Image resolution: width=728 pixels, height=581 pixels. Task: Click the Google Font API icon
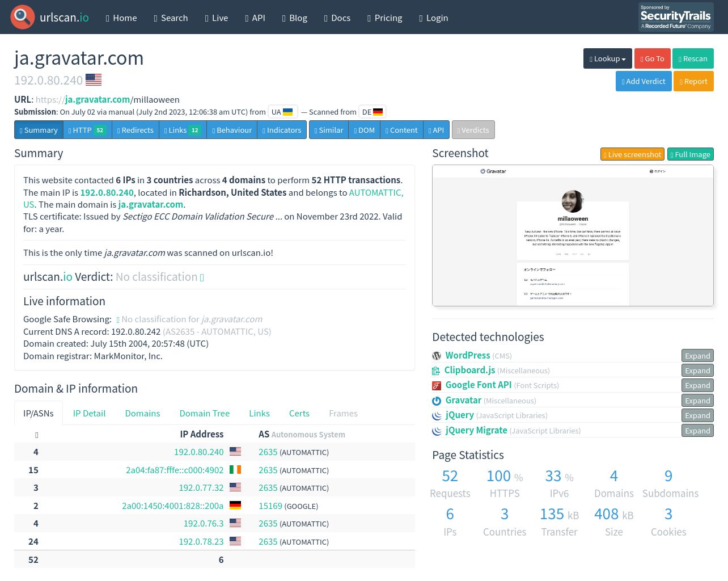(437, 385)
